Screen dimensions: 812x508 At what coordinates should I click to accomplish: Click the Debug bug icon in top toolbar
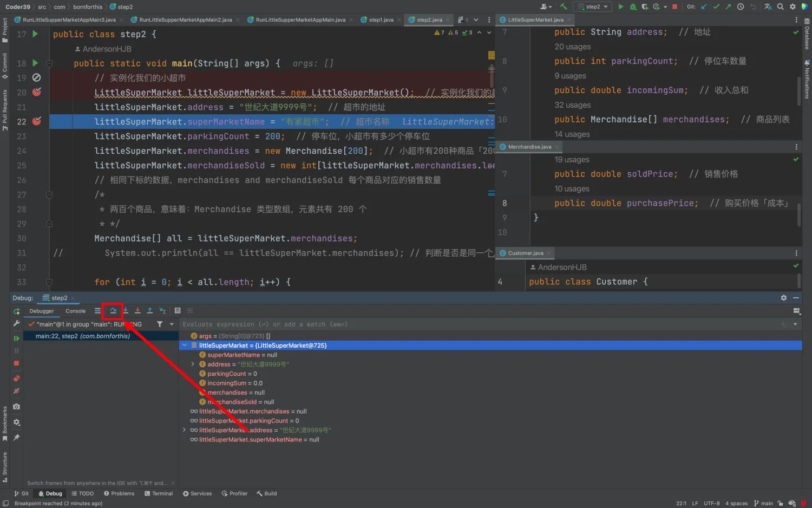click(x=633, y=6)
